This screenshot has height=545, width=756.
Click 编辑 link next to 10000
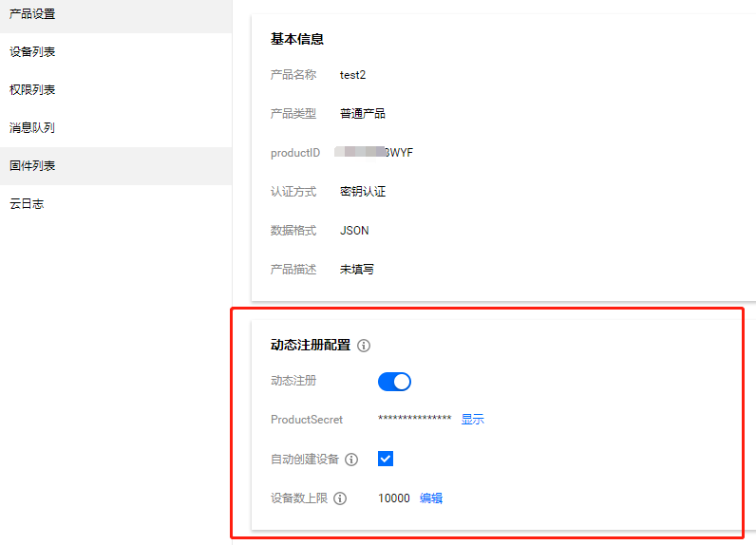431,498
